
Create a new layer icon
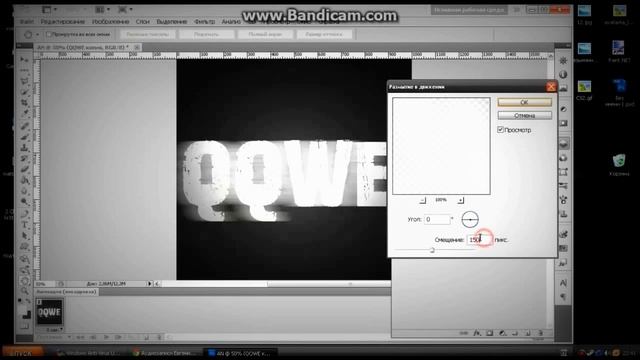click(528, 333)
